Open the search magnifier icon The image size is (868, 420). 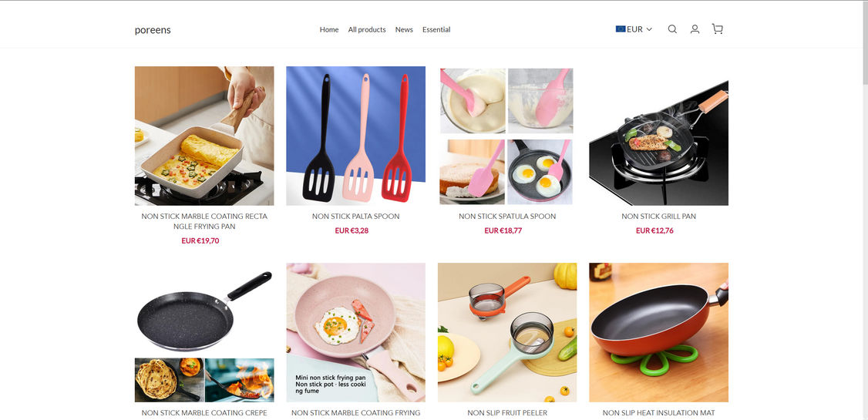click(x=672, y=29)
